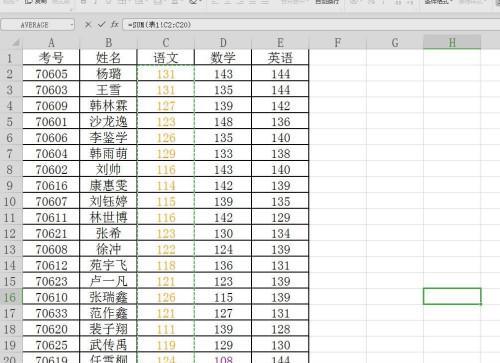Select row 5 header
The image size is (500, 363).
10,122
